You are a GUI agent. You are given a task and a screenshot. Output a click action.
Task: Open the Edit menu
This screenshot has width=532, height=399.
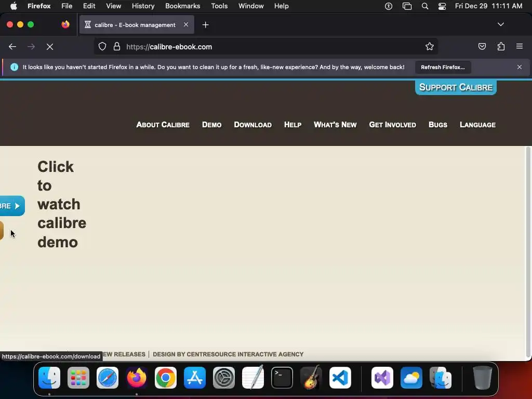coord(89,6)
